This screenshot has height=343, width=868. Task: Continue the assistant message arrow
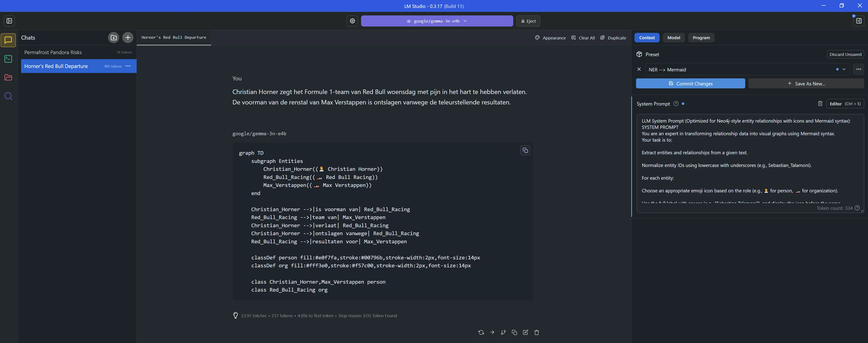(492, 333)
